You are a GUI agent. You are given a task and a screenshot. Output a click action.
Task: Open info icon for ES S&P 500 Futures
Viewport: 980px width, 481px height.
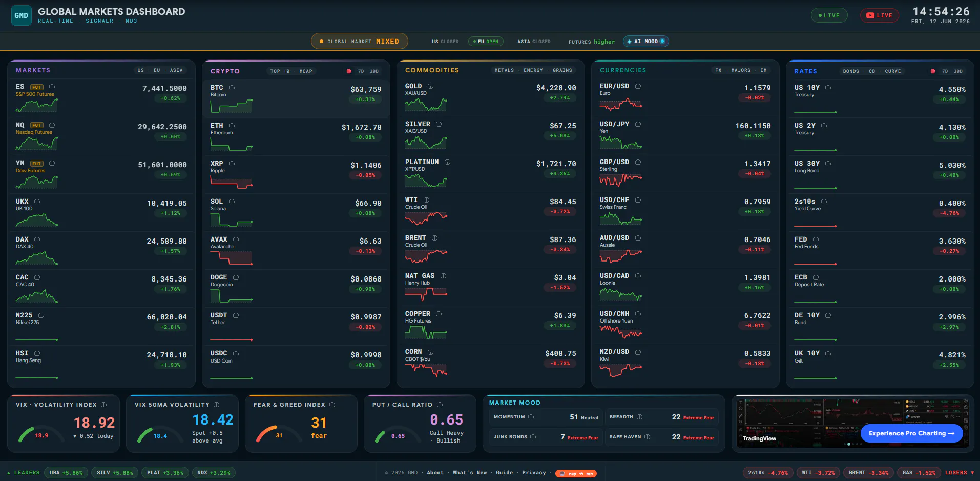pos(52,87)
